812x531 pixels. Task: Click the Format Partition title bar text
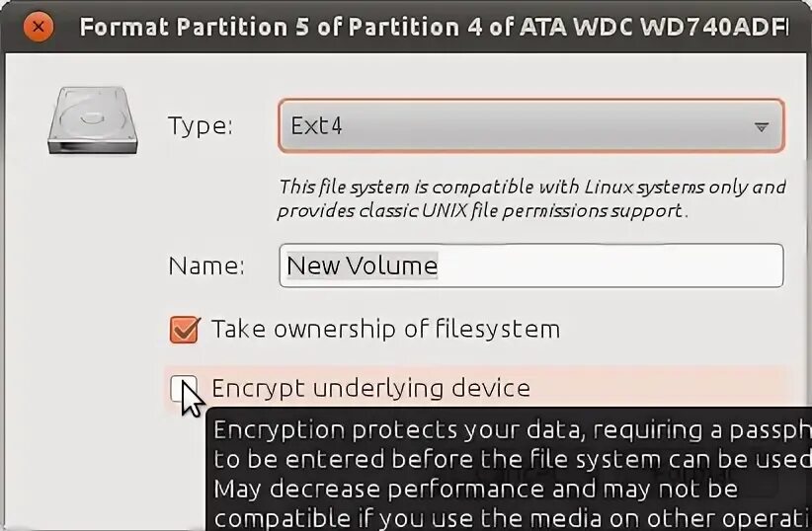click(435, 26)
